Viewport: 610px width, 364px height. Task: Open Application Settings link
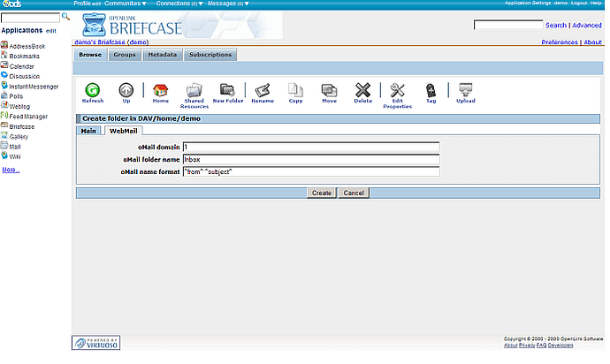point(528,3)
